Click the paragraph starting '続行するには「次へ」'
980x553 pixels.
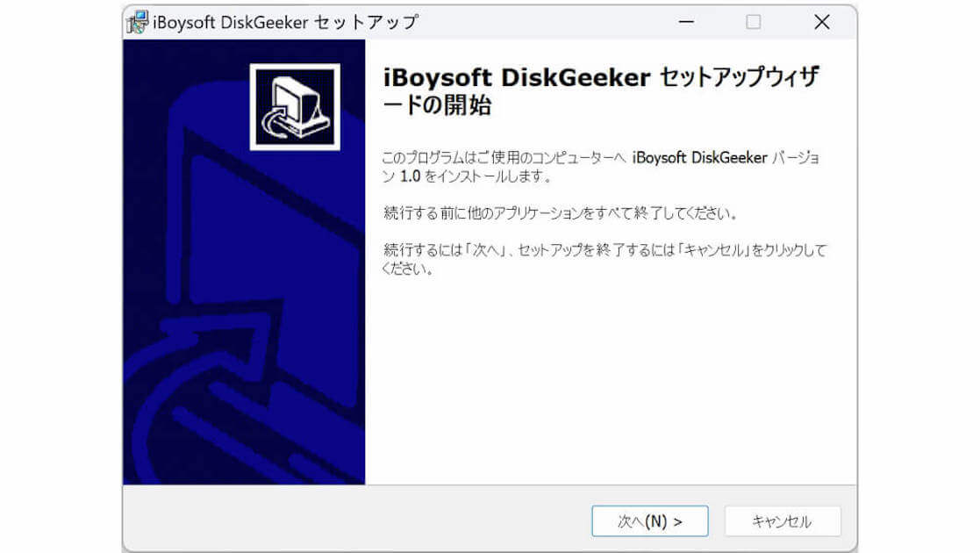pyautogui.click(x=604, y=259)
